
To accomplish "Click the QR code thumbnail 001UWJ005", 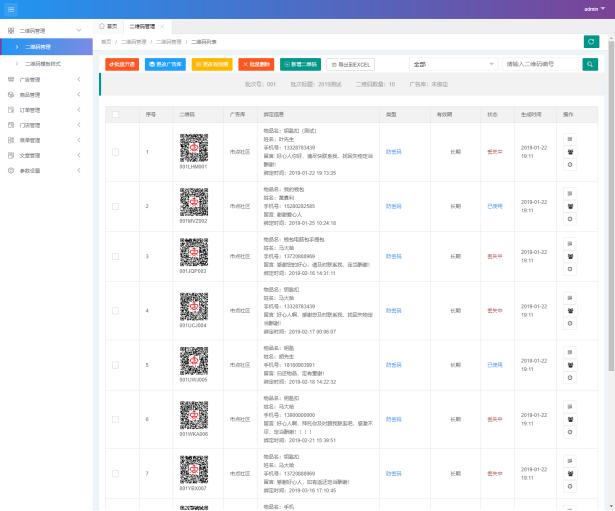I will coord(194,361).
